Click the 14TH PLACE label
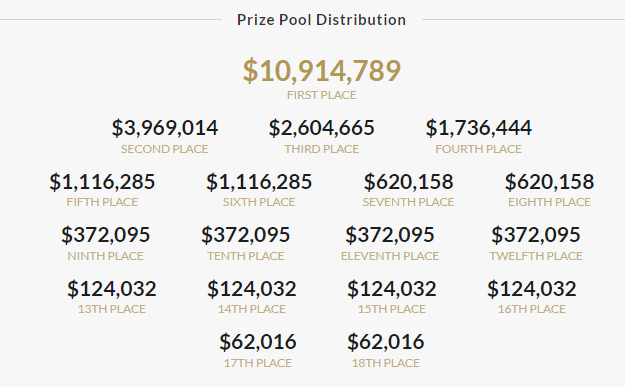Screen dimensions: 625x387 point(252,309)
